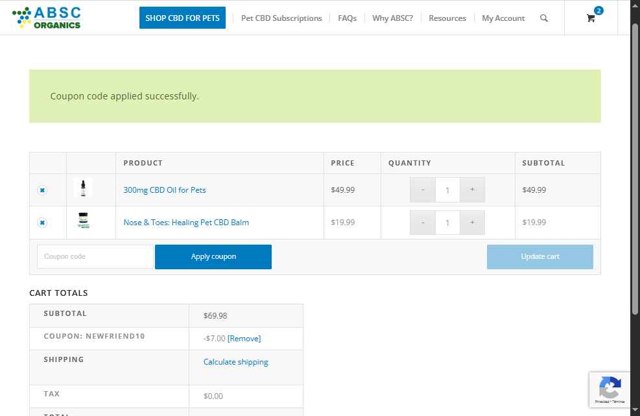Image resolution: width=640 pixels, height=416 pixels.
Task: Click the -$7.00 coupon discount amount
Action: (214, 338)
